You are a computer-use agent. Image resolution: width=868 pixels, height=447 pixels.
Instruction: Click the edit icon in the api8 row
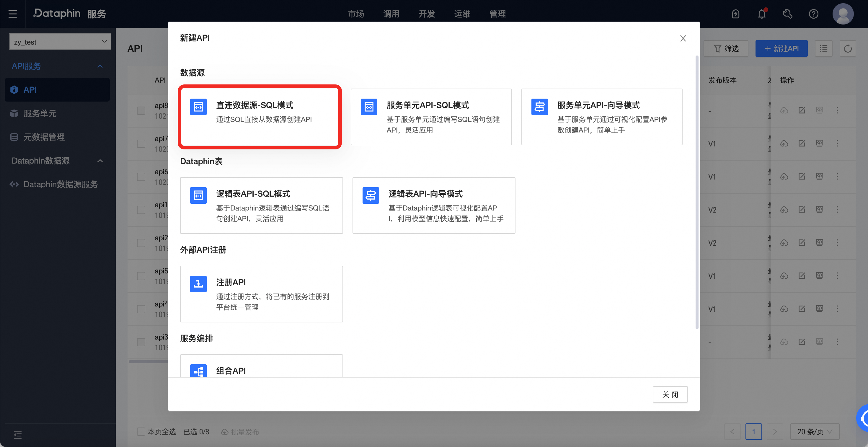(x=802, y=110)
